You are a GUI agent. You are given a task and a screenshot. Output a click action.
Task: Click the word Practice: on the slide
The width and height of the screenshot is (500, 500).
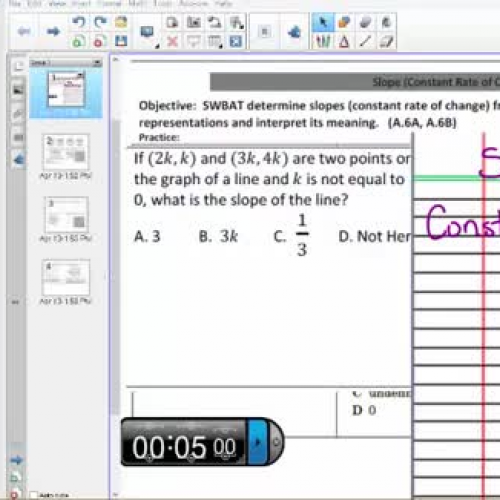pyautogui.click(x=159, y=137)
